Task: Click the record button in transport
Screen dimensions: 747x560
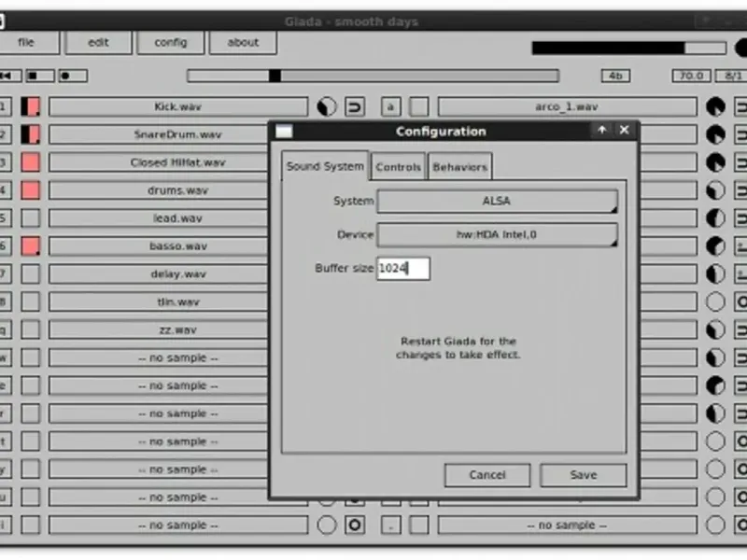Action: pos(73,76)
